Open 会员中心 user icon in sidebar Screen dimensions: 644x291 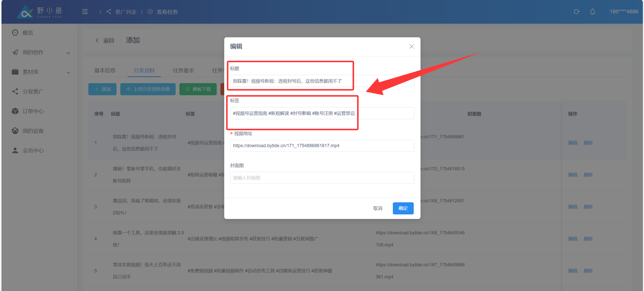pos(15,150)
